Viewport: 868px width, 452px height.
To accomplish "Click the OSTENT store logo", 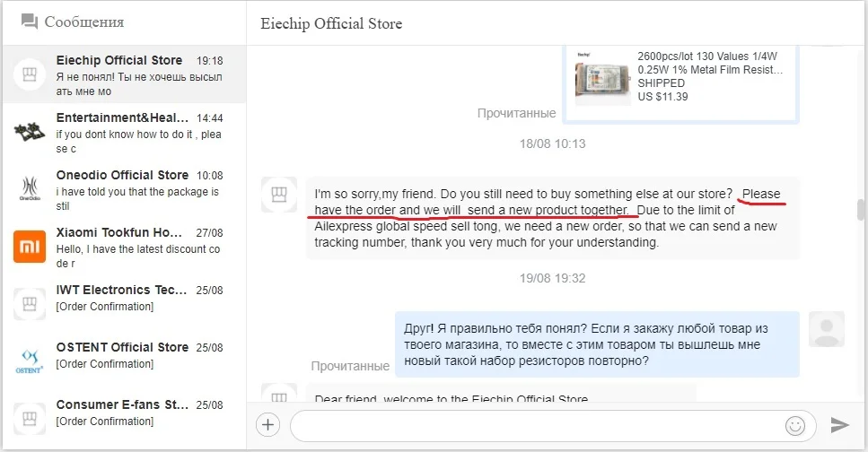I will (30, 361).
